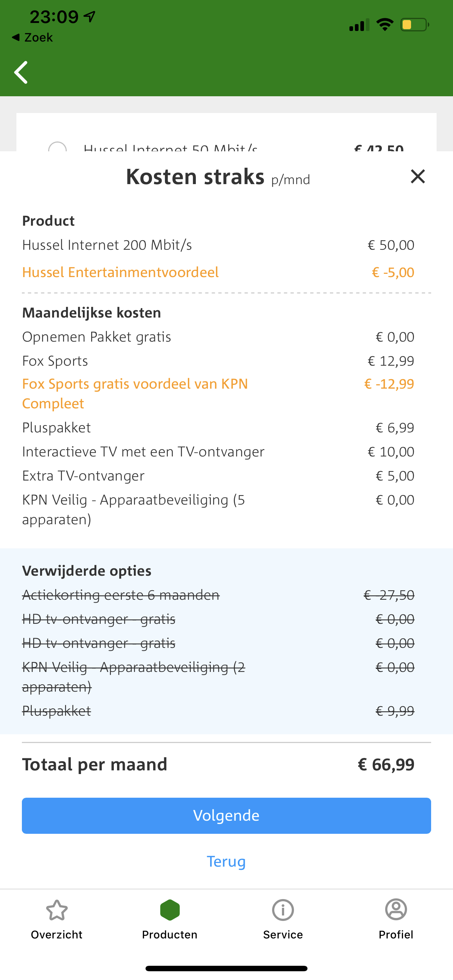Tap the Producten hexagon icon
The width and height of the screenshot is (453, 980).
170,910
